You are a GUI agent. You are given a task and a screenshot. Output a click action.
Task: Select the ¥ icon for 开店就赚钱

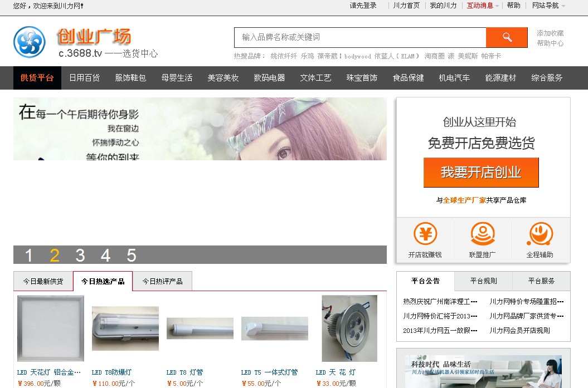click(425, 234)
